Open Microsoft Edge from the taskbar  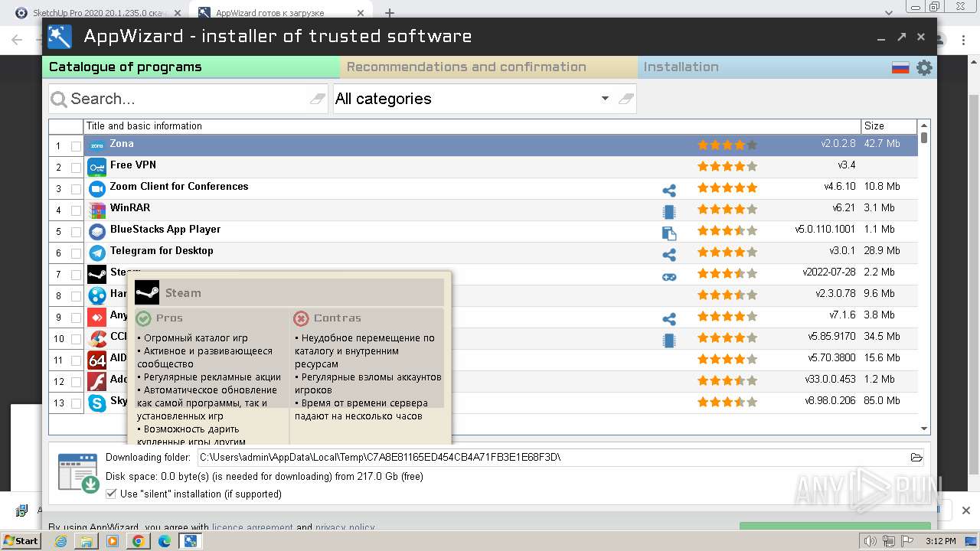(x=164, y=541)
